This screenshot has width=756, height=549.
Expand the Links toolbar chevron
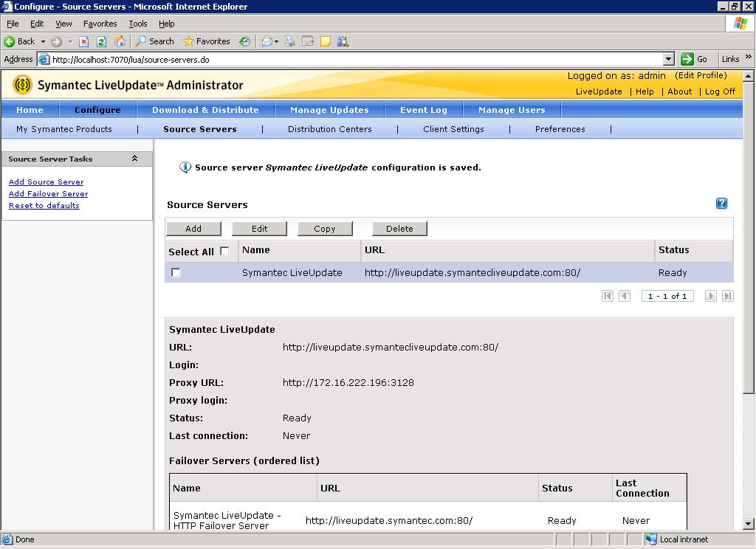(x=748, y=57)
